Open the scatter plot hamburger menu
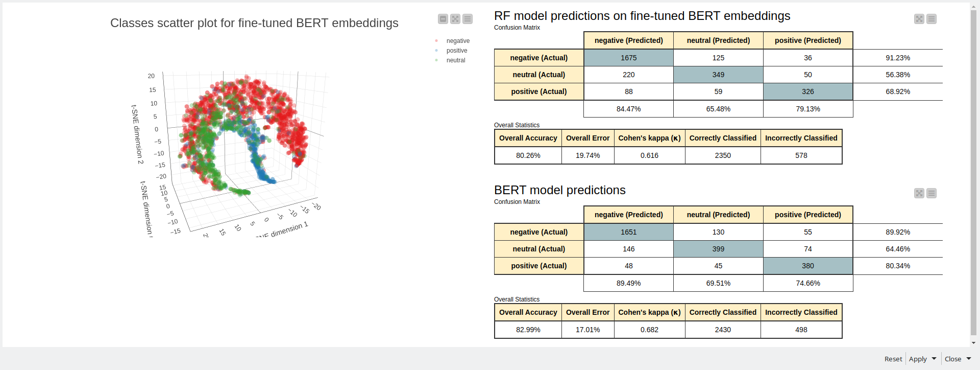Image resolution: width=980 pixels, height=370 pixels. coord(468,19)
